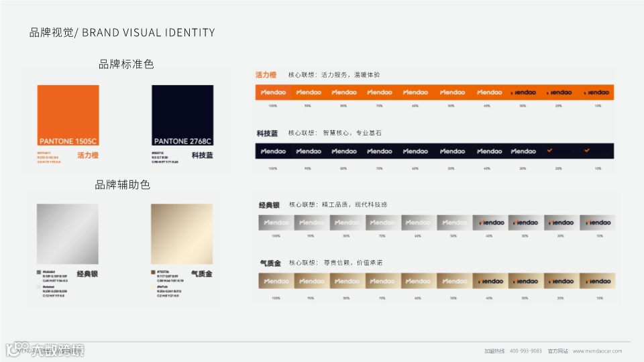Click the text 核心联想: 尊贵信赖, 价值承诺

coord(335,263)
